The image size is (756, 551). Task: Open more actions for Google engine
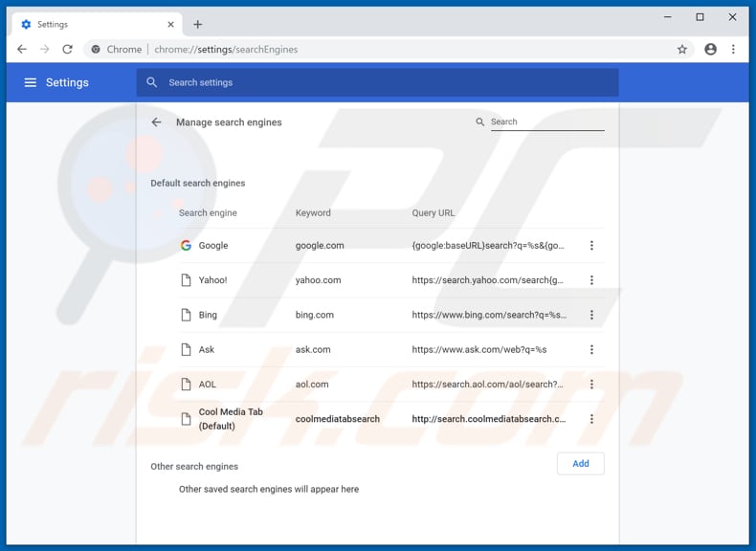(591, 246)
